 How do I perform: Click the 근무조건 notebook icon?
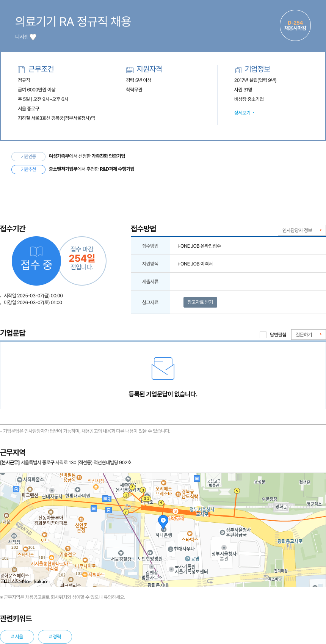click(x=21, y=69)
